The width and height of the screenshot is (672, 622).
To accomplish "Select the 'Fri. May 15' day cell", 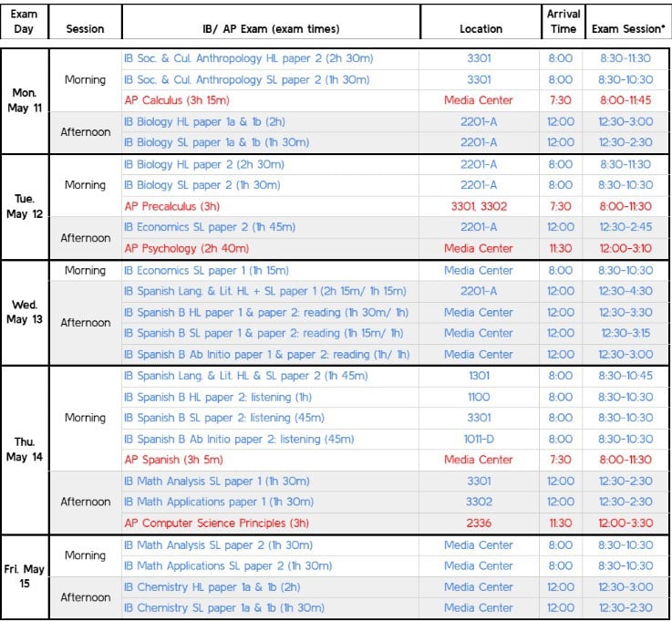I will click(x=25, y=576).
